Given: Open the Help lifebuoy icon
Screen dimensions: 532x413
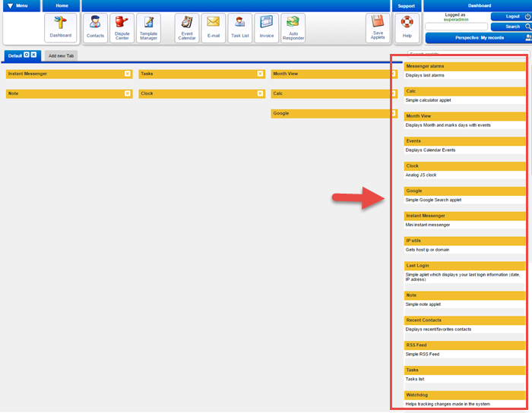Looking at the screenshot, I should (x=407, y=27).
